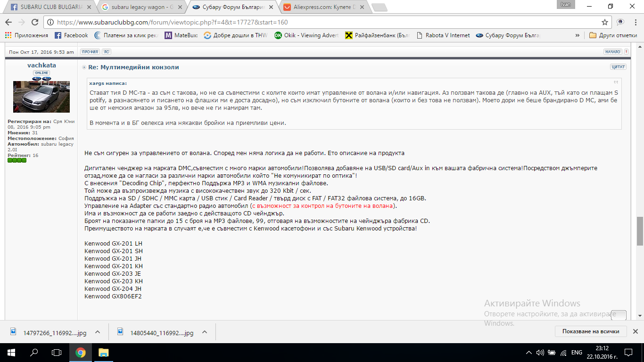Screen dimensions: 644x362
Task: Open Chrome menu three-dots icon
Action: tap(635, 22)
